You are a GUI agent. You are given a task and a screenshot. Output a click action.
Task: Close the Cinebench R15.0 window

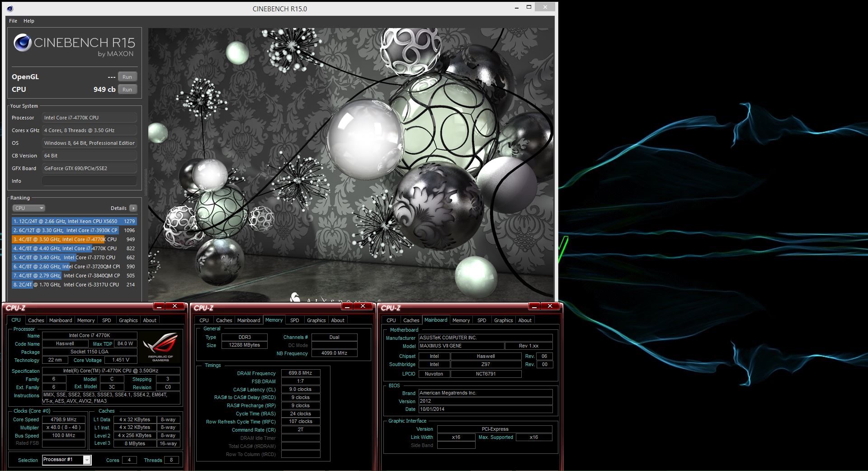tap(545, 7)
